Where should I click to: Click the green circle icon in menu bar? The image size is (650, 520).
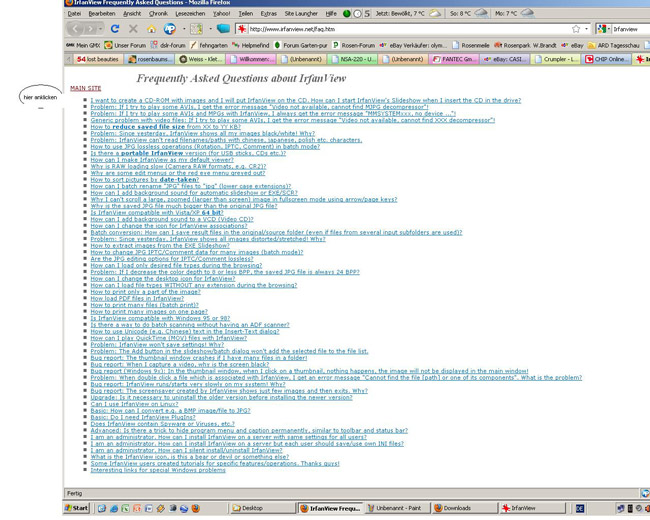(347, 13)
